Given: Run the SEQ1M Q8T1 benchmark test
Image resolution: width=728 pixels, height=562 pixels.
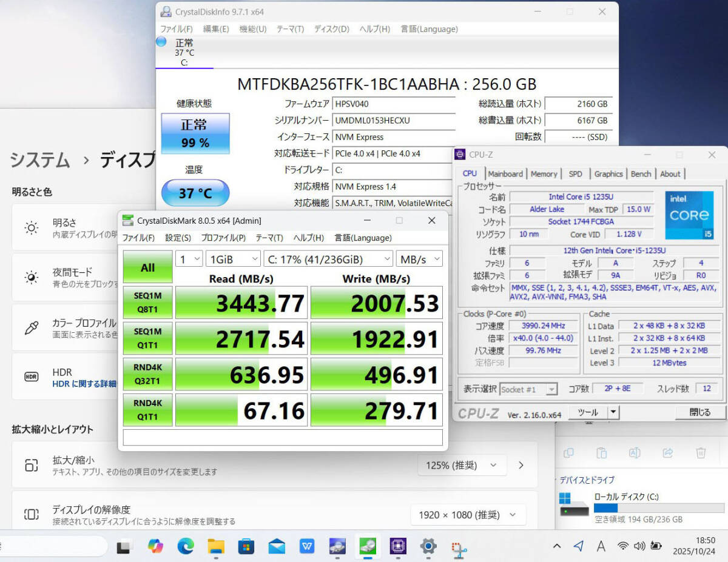Looking at the screenshot, I should 147,303.
